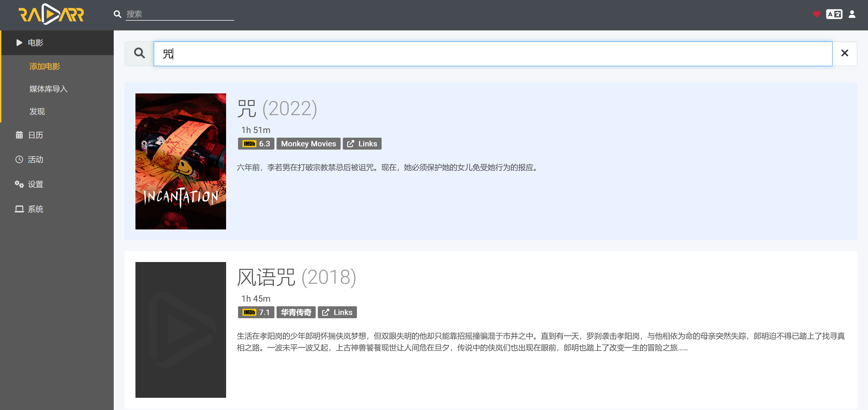This screenshot has width=868, height=410.
Task: Clear the movie search with the X button
Action: tap(844, 53)
